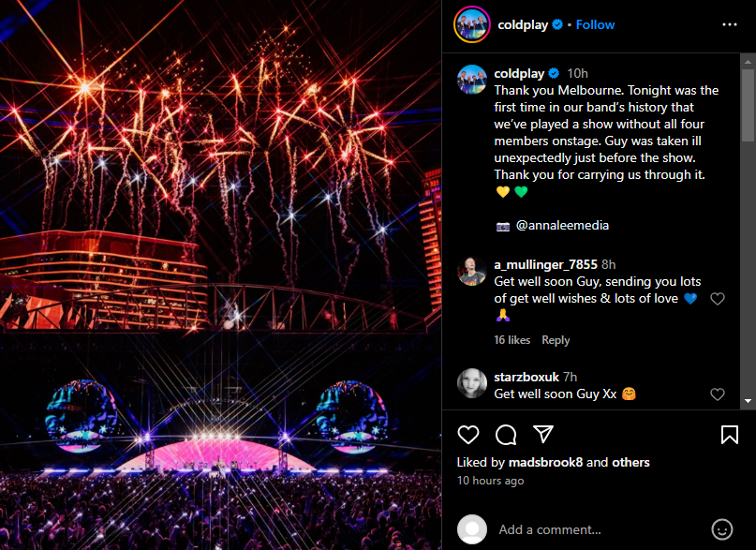This screenshot has height=550, width=756.
Task: Open emoji picker in comment box
Action: tap(721, 528)
